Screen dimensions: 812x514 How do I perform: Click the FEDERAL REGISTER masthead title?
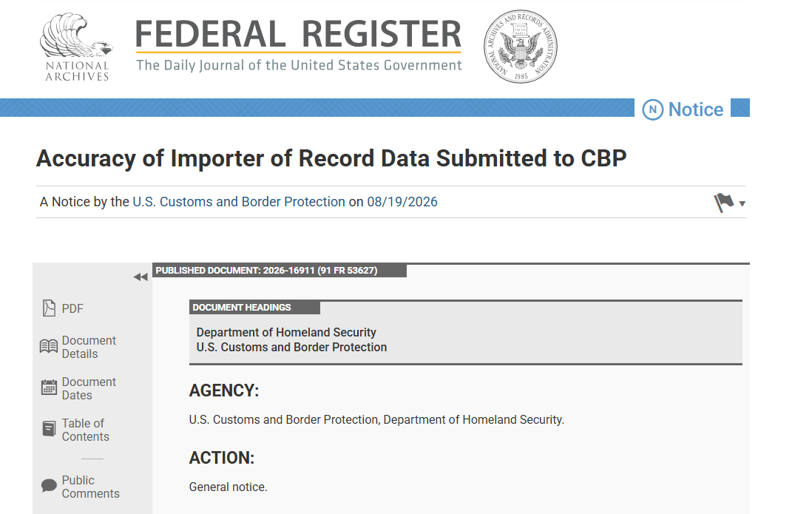pos(298,34)
